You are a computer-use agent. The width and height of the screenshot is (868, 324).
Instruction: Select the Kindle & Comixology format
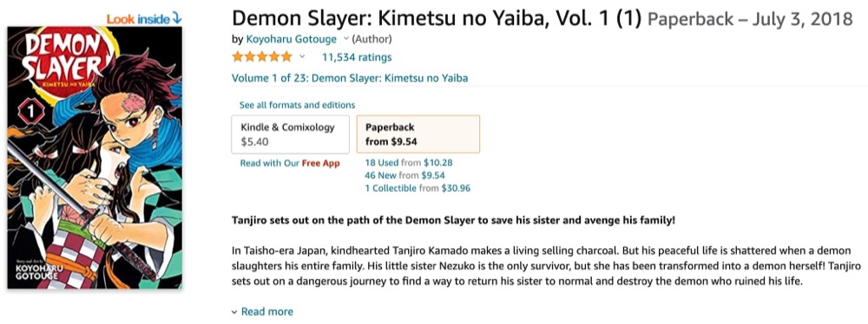[290, 134]
